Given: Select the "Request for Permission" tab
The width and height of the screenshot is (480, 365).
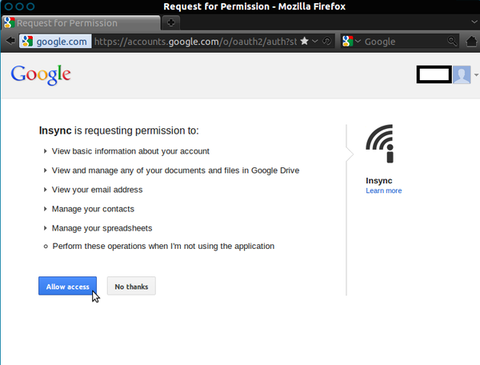Looking at the screenshot, I should coord(81,23).
